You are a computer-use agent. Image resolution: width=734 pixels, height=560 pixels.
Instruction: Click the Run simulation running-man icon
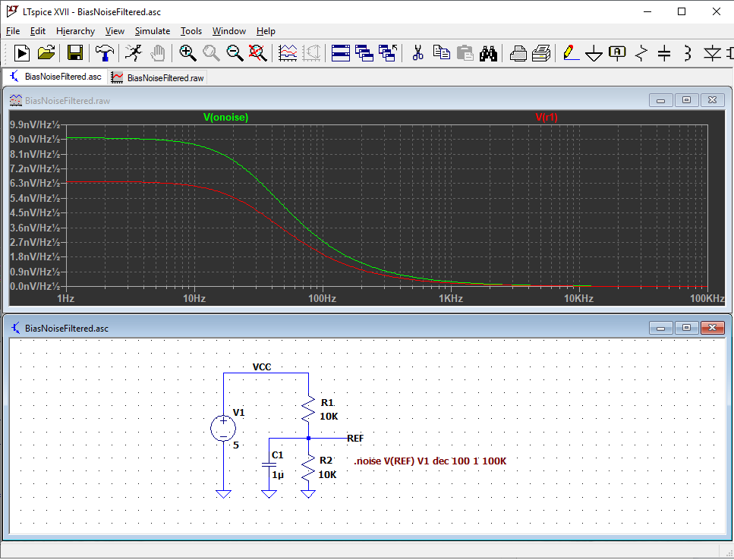pos(133,52)
